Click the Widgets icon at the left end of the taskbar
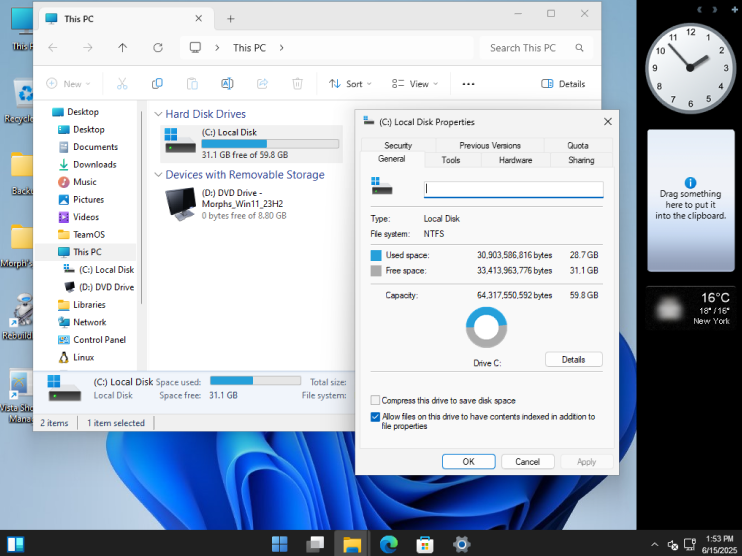742x556 pixels. click(x=15, y=544)
